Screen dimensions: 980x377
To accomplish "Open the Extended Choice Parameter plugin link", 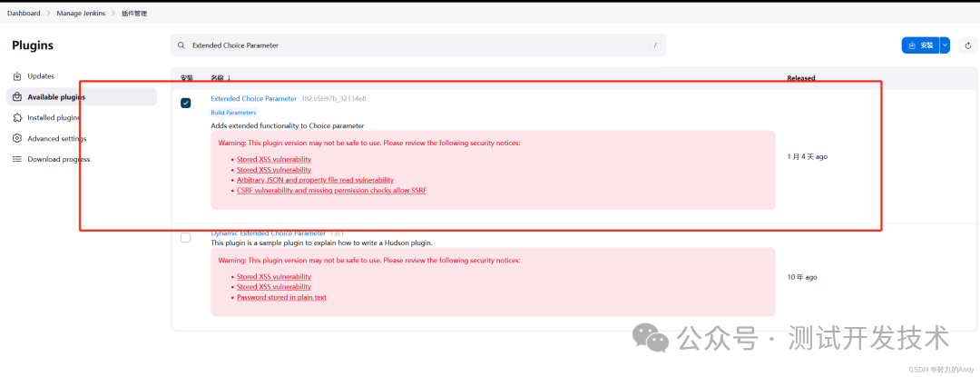I will click(x=254, y=99).
